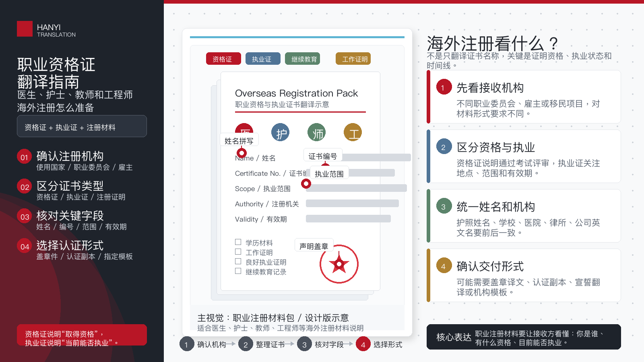Select the green 继续教育 tag
644x362 pixels.
click(302, 59)
